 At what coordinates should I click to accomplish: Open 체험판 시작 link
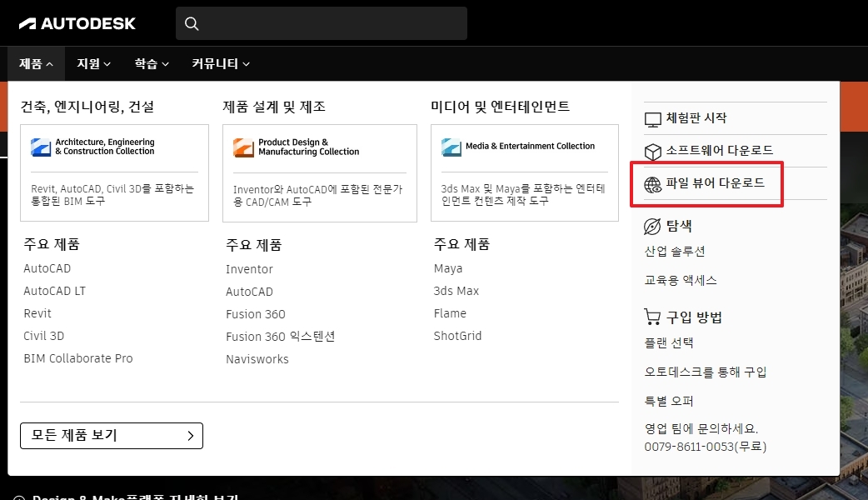click(x=696, y=118)
